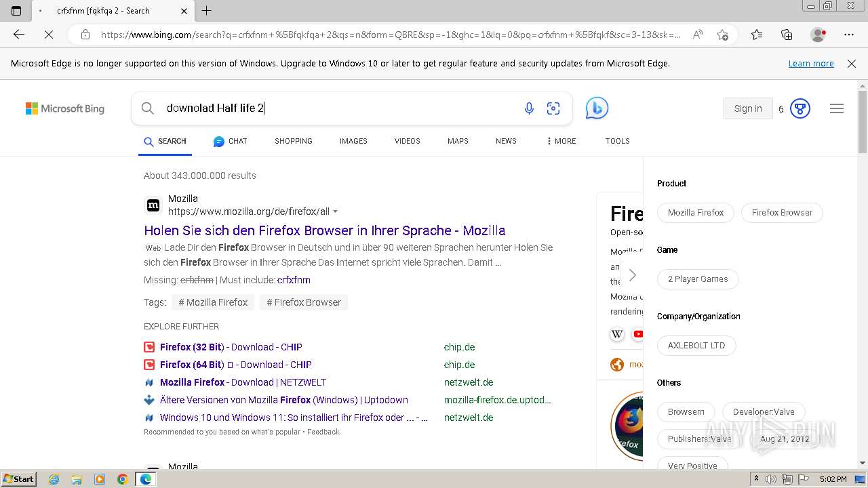Image resolution: width=868 pixels, height=488 pixels.
Task: Open Read aloud icon in address bar
Action: tap(697, 35)
